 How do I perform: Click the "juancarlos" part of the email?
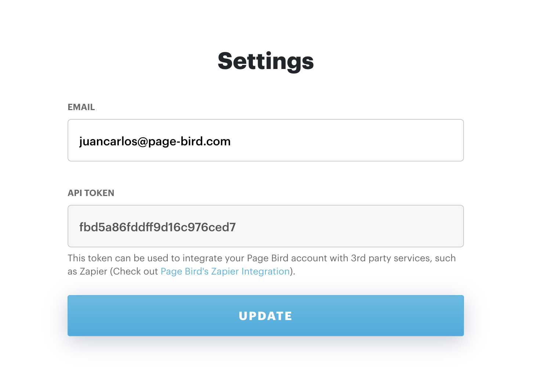(x=108, y=142)
